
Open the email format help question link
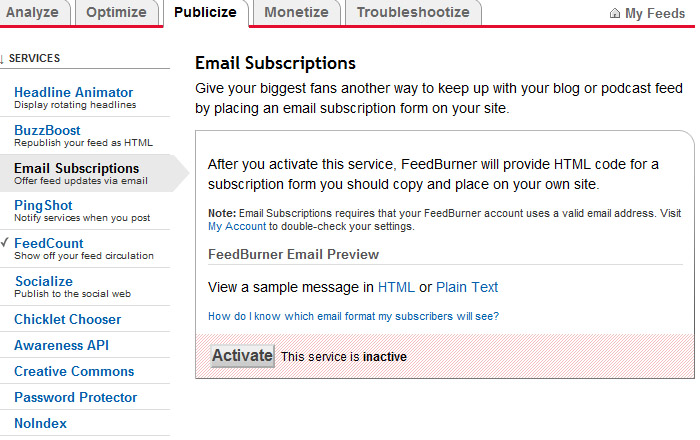[353, 316]
